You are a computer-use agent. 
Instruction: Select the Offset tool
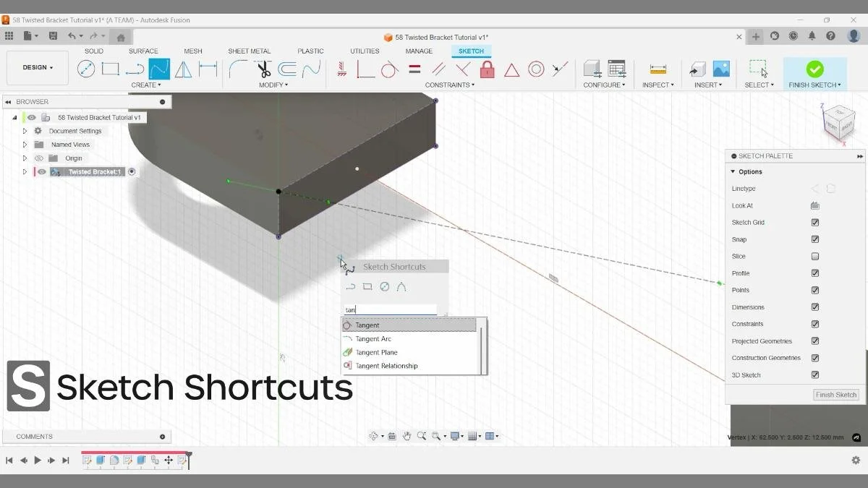(287, 69)
